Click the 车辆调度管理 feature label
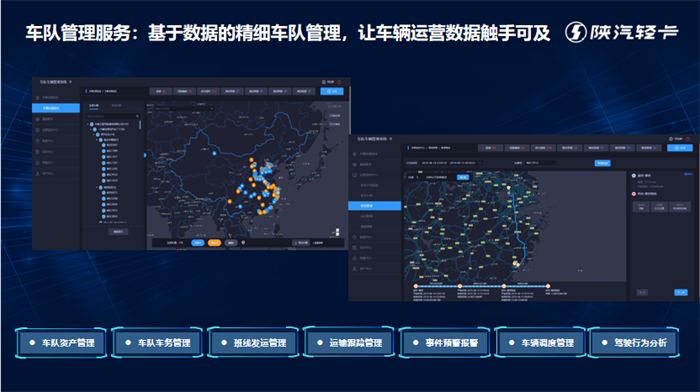 pyautogui.click(x=548, y=343)
